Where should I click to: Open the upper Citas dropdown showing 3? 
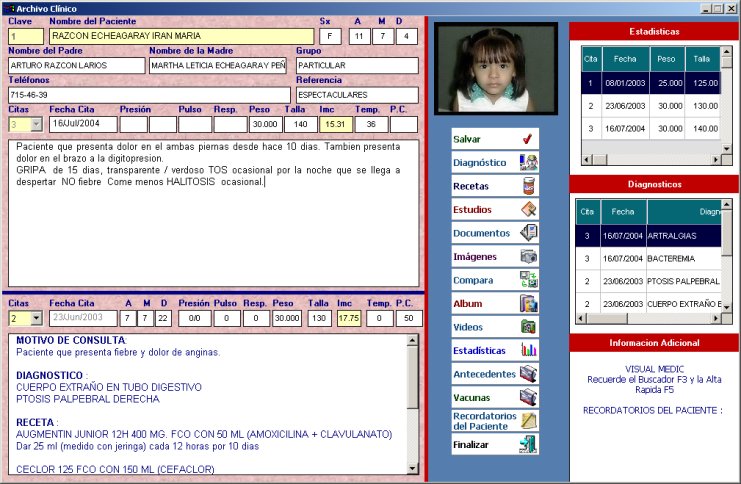pyautogui.click(x=36, y=124)
